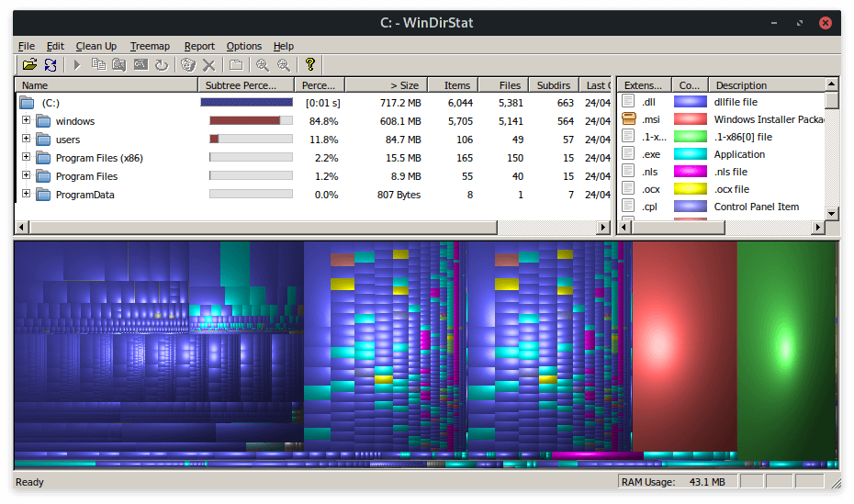Click the .msi package icon
This screenshot has width=854, height=504.
(629, 118)
